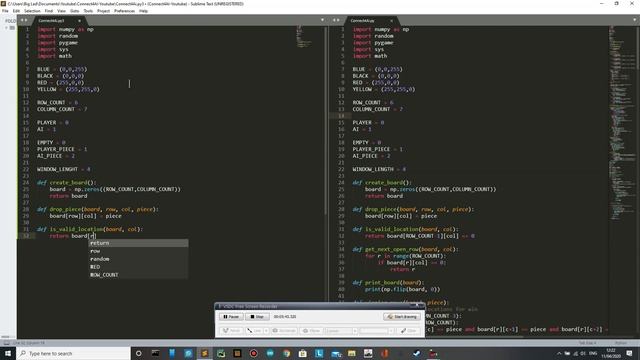Viewport: 640px width, 360px height.
Task: Open left pane tab list dropdown arrow
Action: (322, 20)
